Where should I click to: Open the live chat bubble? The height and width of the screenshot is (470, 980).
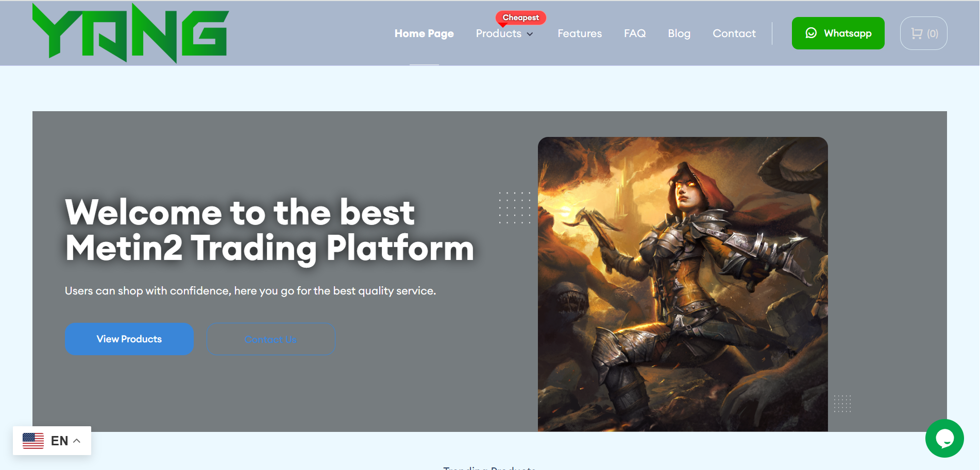(944, 438)
